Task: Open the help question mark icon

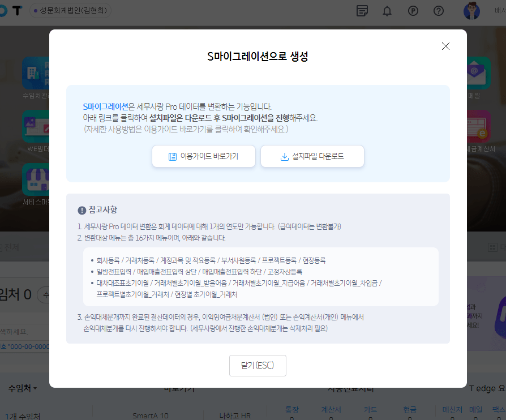Action: [x=439, y=11]
